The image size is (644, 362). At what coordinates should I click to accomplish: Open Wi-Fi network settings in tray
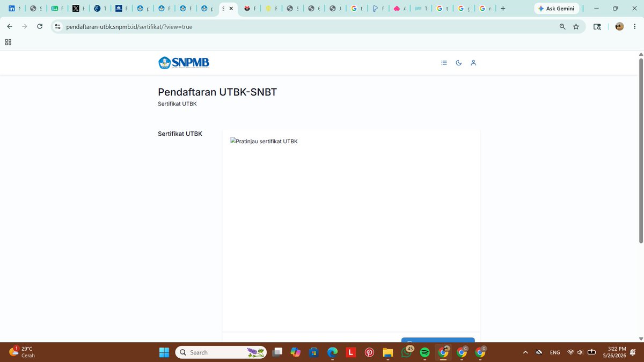click(x=570, y=352)
